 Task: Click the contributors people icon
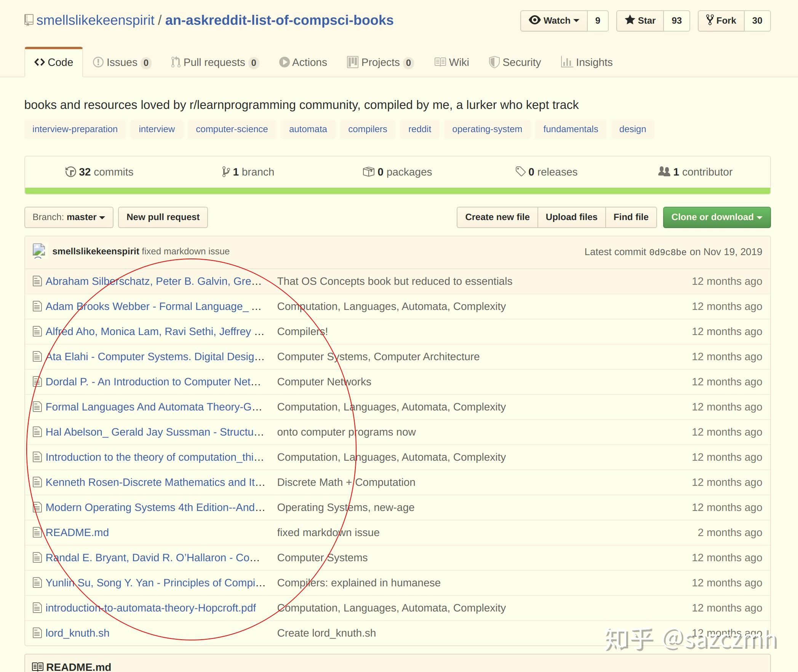point(664,171)
